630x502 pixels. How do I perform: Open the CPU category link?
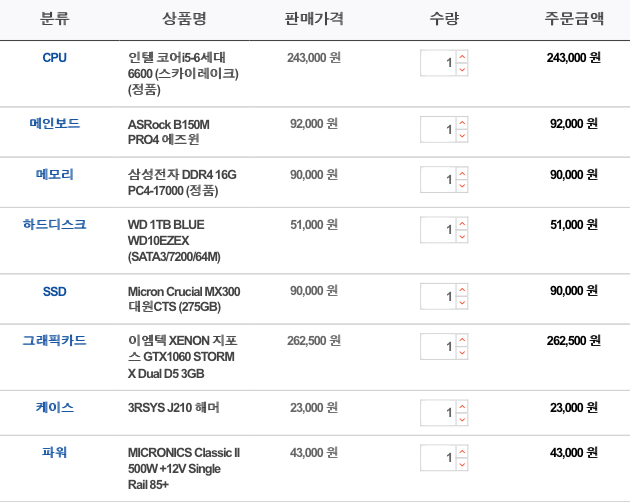(55, 57)
